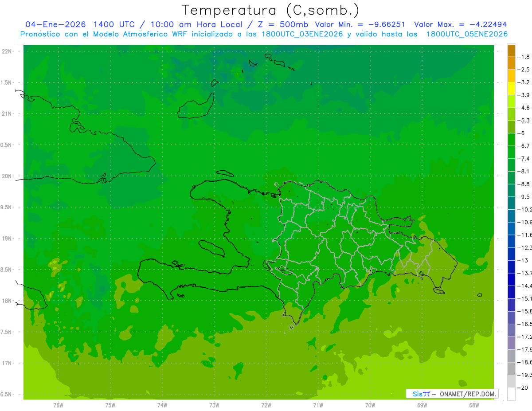
Task: Click the "Sis" logo text in the credit box
Action: tap(417, 394)
